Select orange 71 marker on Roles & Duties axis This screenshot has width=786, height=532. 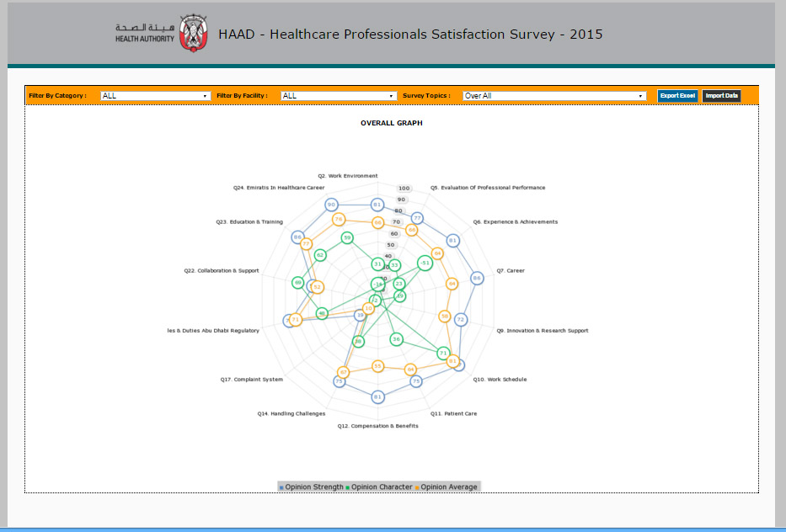click(295, 319)
